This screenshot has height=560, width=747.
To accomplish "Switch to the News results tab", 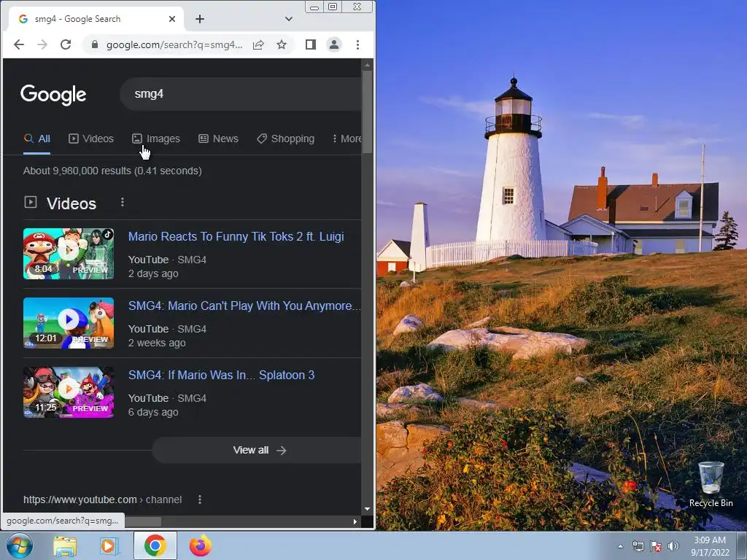I will point(218,139).
